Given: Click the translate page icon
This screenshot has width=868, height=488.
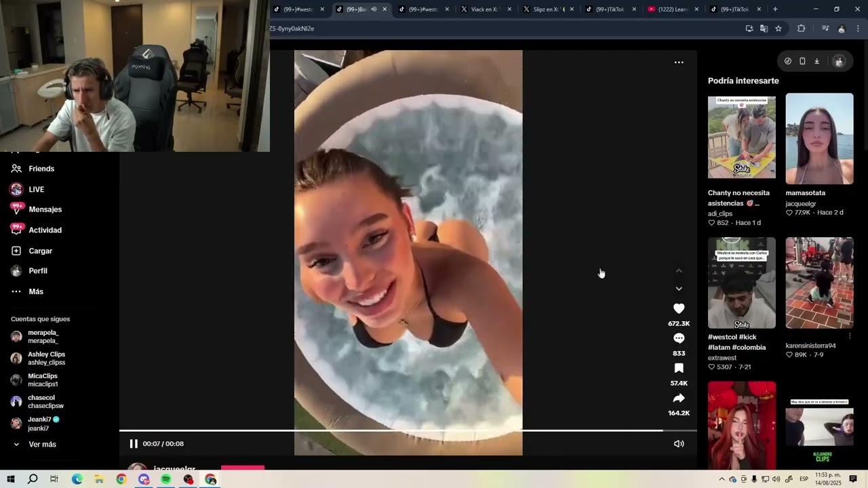Looking at the screenshot, I should 764,28.
